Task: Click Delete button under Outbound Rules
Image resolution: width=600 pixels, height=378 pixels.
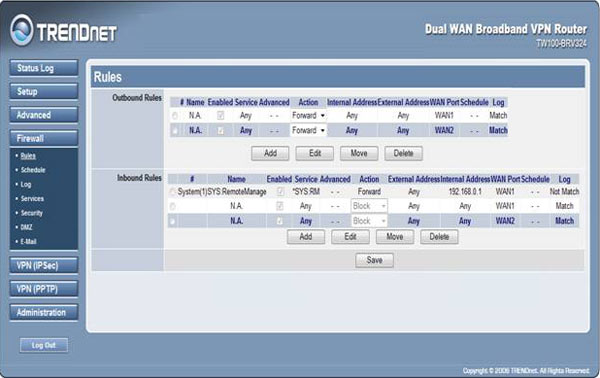Action: 403,153
